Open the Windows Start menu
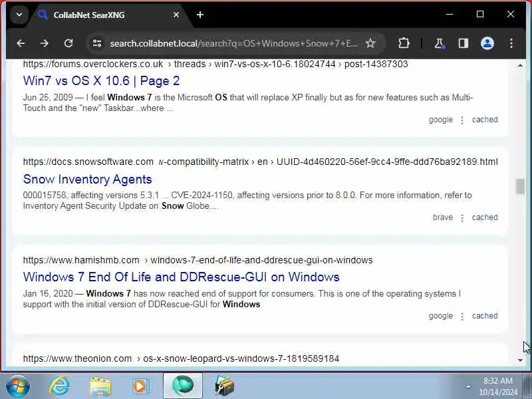Screen dimensions: 532x399 18,386
